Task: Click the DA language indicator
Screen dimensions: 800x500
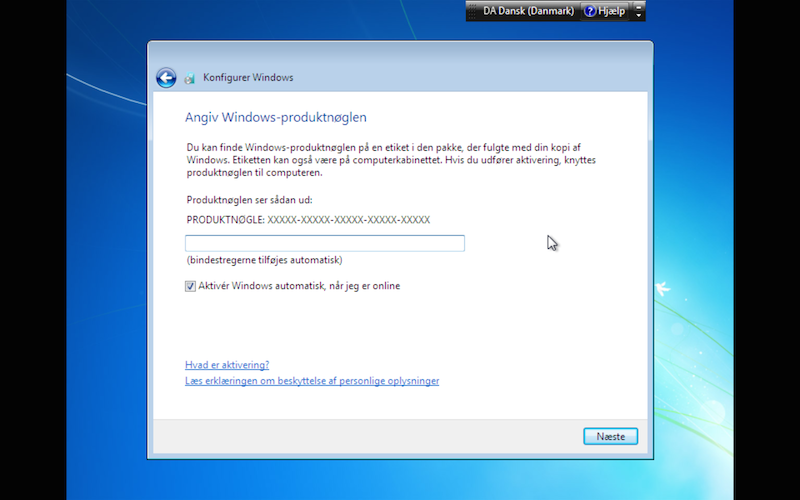Action: pyautogui.click(x=489, y=11)
